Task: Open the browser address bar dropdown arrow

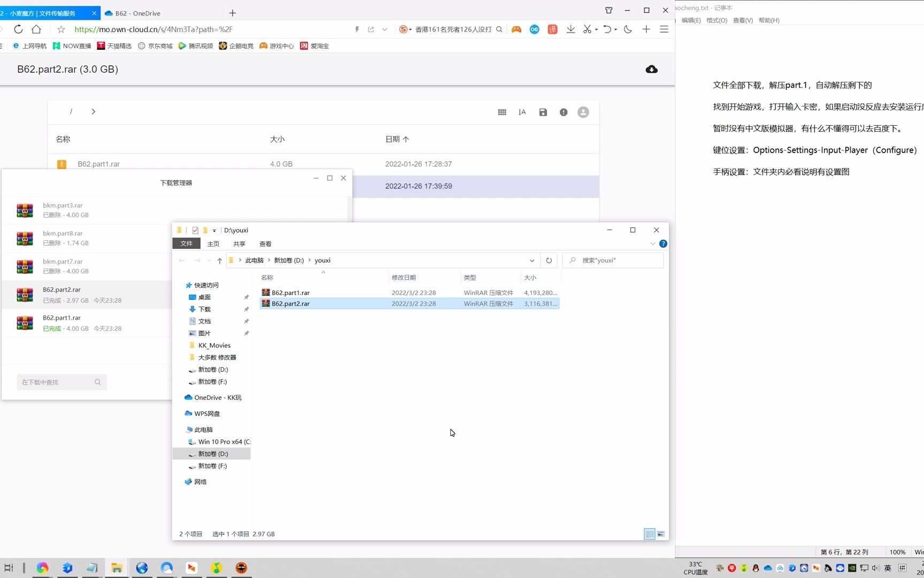Action: pos(384,29)
